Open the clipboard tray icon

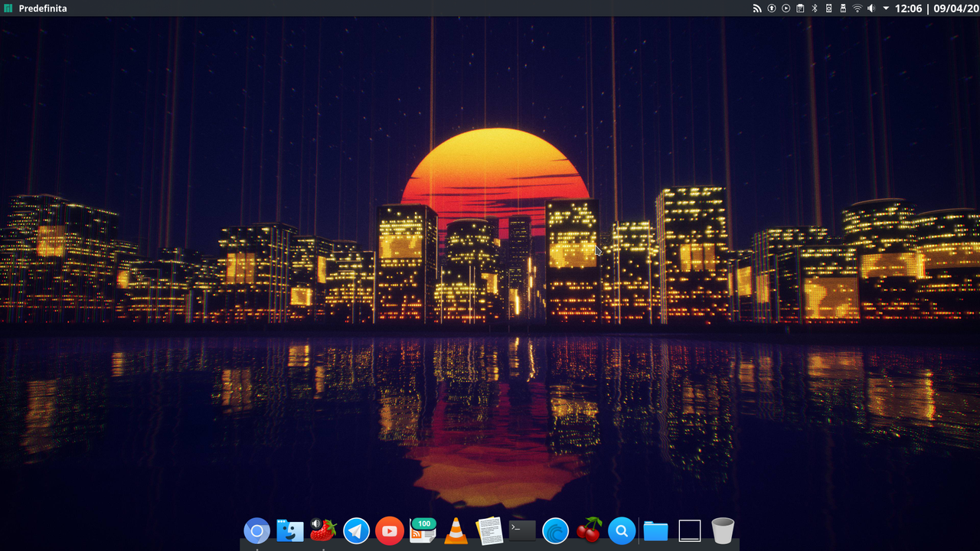click(800, 8)
